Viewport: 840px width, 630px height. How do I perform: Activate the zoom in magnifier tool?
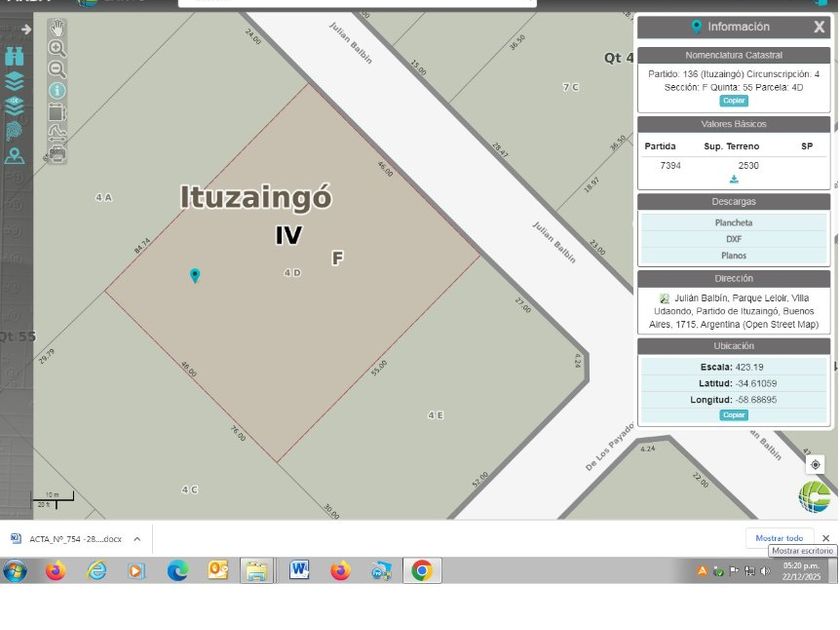point(57,48)
